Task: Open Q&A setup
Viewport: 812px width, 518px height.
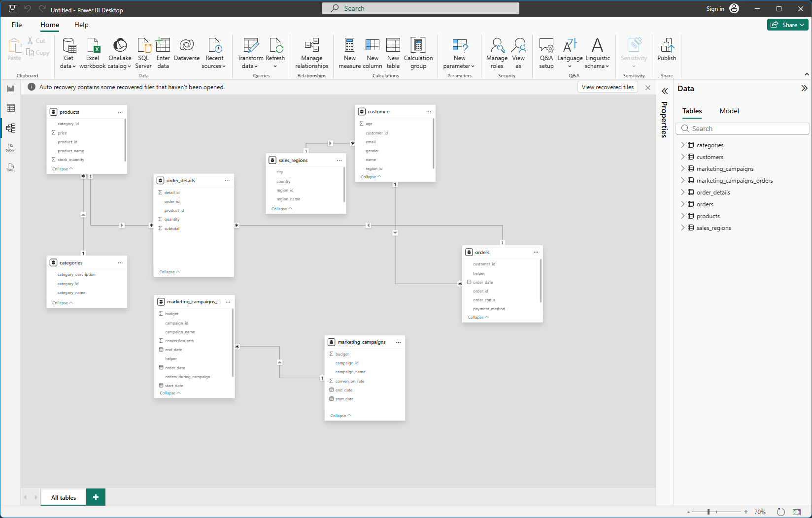Action: 546,53
